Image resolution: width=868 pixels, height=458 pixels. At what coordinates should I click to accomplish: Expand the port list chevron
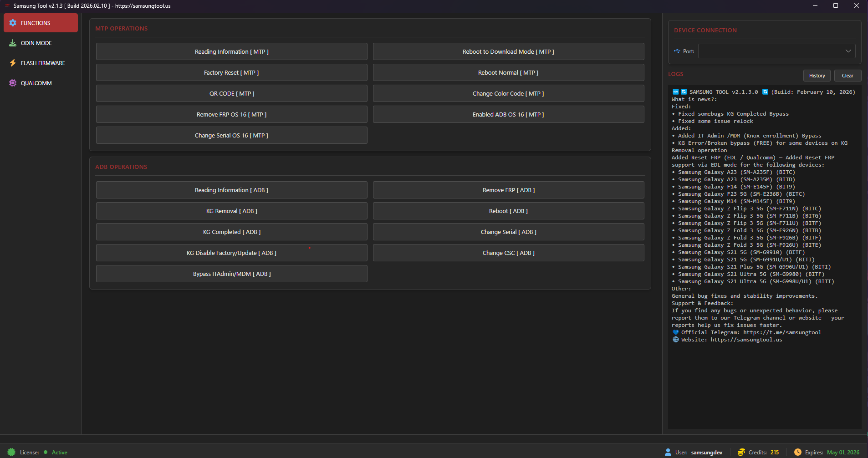click(848, 51)
